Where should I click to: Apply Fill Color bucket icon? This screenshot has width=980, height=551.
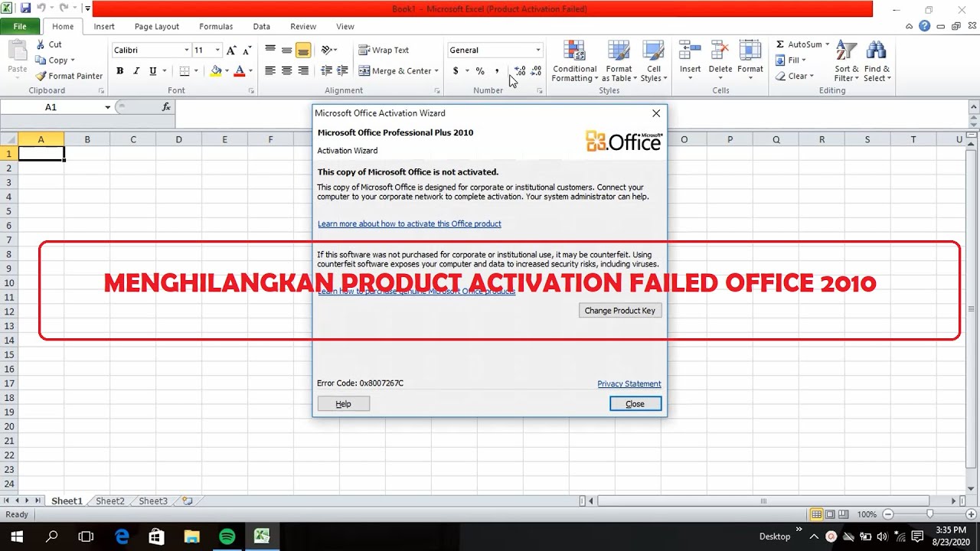(x=216, y=71)
